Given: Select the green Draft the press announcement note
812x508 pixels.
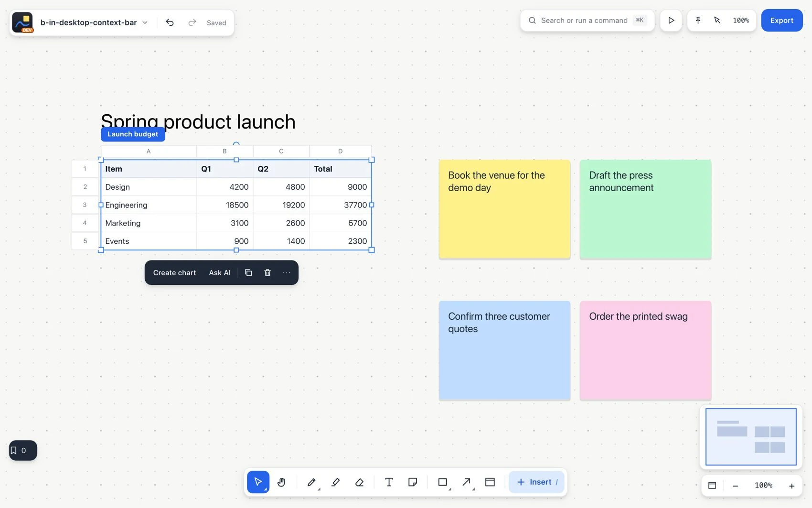Looking at the screenshot, I should pos(645,209).
